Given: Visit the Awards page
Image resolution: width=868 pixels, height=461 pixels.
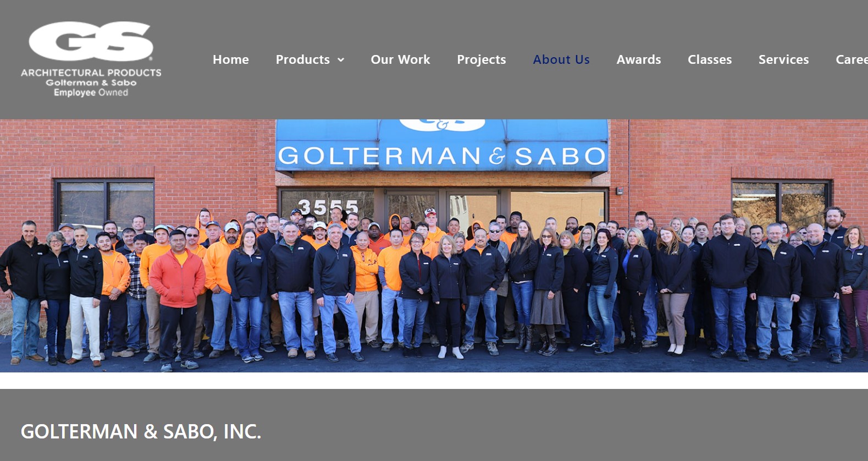Looking at the screenshot, I should [639, 59].
